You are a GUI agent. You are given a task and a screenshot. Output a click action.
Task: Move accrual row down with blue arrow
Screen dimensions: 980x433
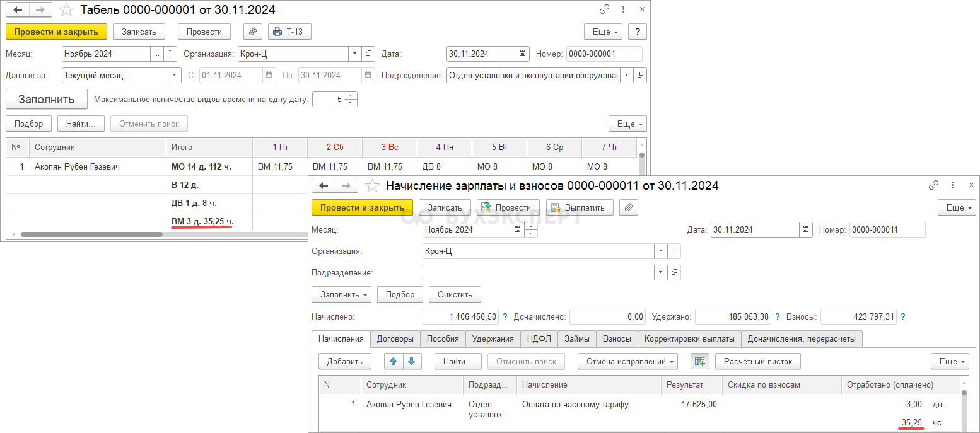point(412,362)
